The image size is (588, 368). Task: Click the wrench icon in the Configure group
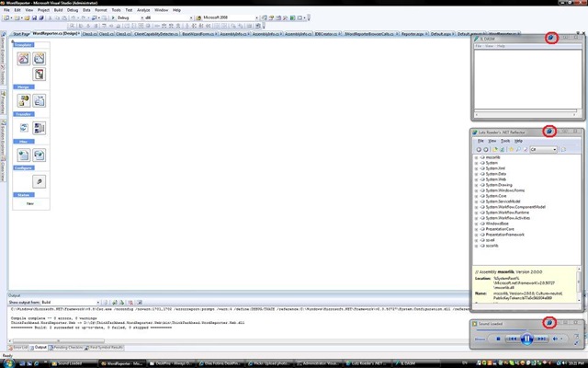pyautogui.click(x=39, y=182)
